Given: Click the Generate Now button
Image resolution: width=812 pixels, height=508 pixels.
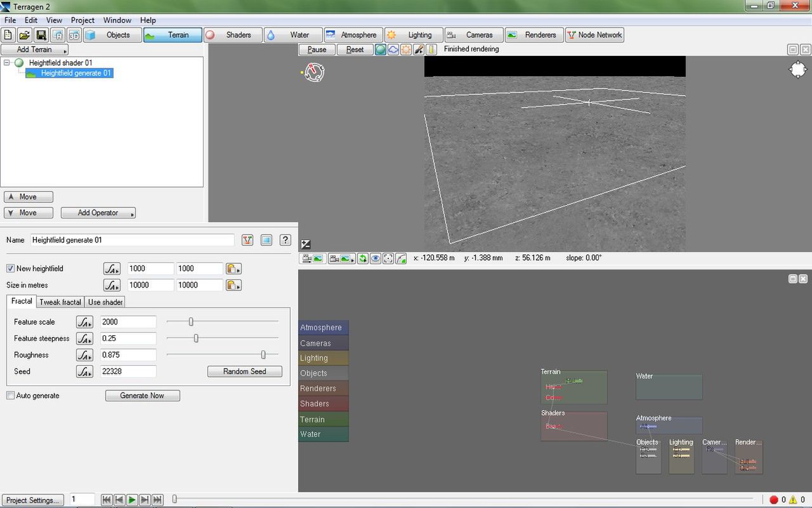Looking at the screenshot, I should [x=143, y=396].
